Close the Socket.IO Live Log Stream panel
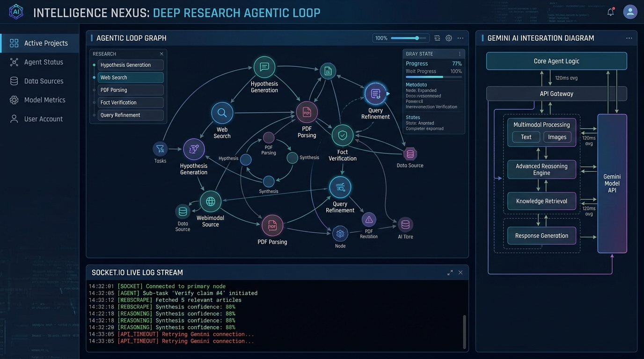This screenshot has width=644, height=359. point(461,273)
